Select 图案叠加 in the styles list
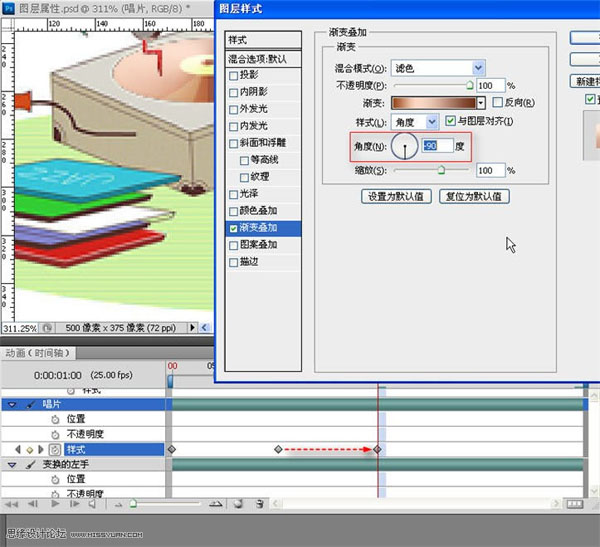 click(234, 245)
